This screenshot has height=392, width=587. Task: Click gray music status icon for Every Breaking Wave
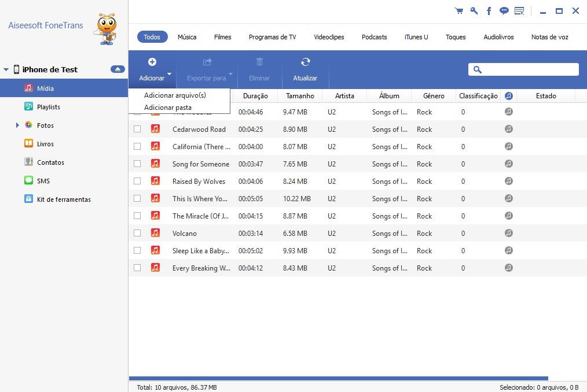tap(508, 268)
